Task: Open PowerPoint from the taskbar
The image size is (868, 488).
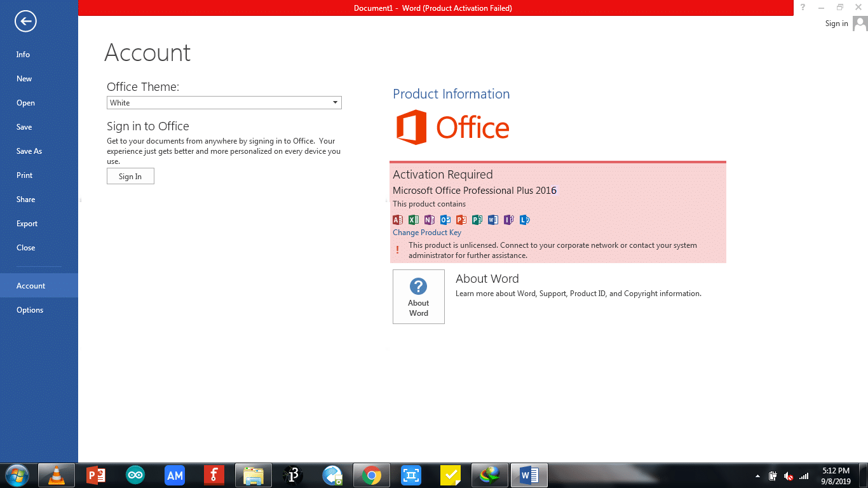Action: pyautogui.click(x=96, y=475)
